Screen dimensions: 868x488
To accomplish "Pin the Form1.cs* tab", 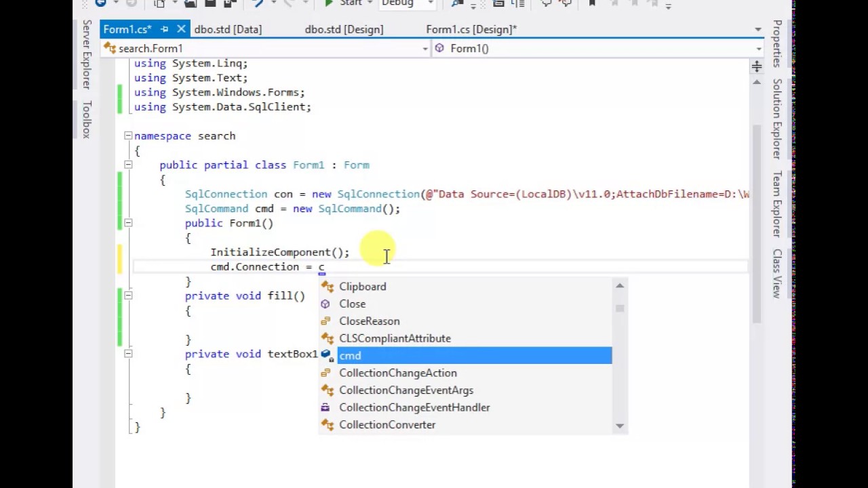I will point(165,29).
